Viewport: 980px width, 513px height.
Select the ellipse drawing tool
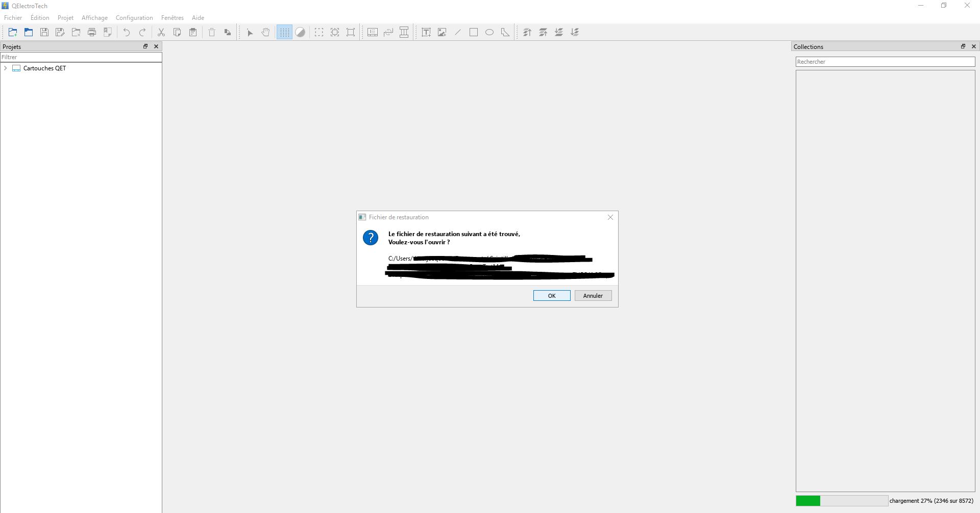(489, 32)
